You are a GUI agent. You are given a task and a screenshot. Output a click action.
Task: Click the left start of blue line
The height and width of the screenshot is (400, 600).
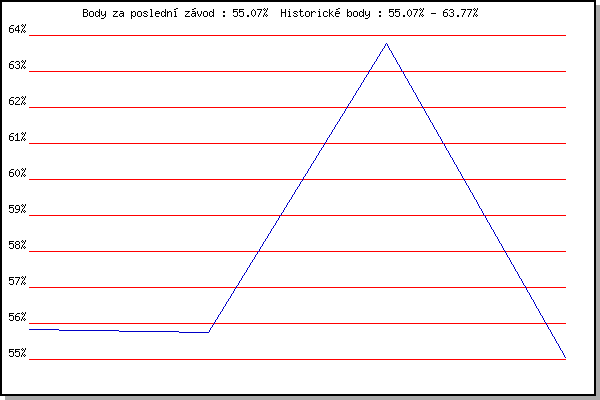(30, 329)
